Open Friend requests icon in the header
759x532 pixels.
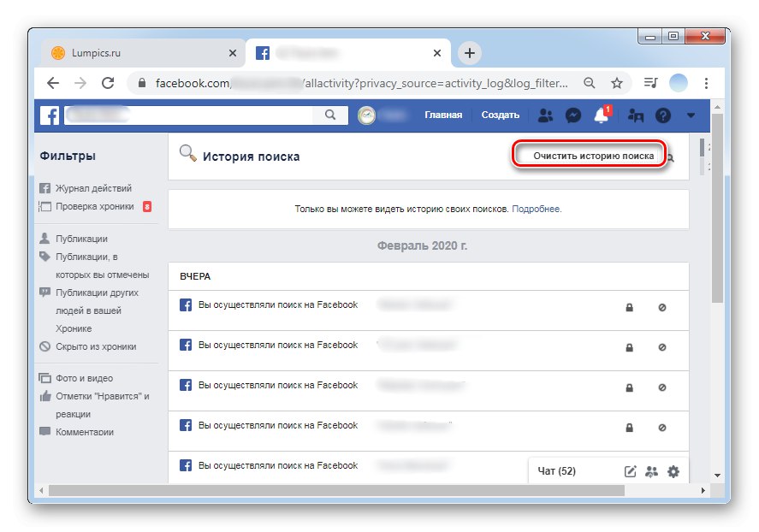pos(546,115)
